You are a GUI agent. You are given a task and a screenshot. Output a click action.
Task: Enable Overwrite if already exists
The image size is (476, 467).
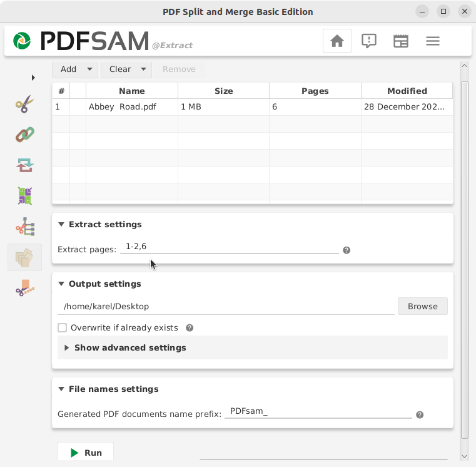[62, 328]
